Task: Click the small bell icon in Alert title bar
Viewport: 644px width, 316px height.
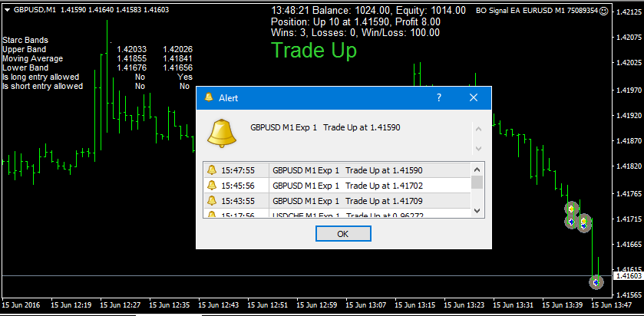Action: coord(209,97)
